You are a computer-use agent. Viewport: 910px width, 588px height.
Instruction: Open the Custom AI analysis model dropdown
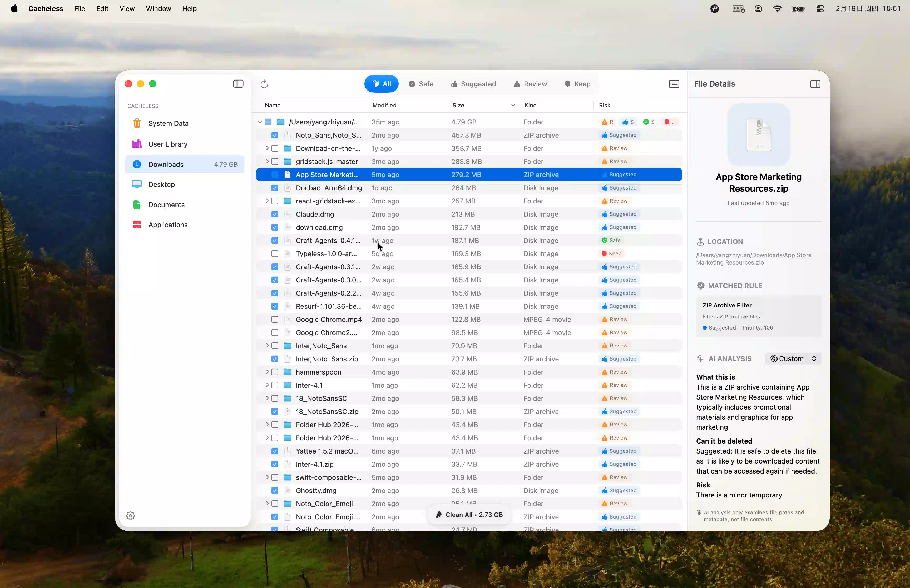(793, 358)
